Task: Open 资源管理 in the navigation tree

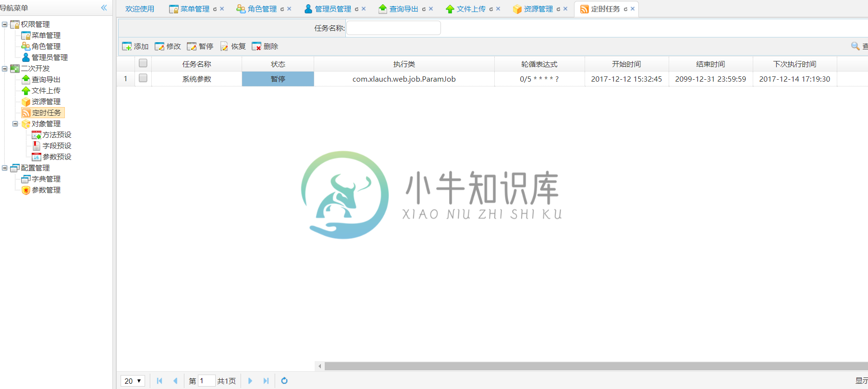Action: point(46,102)
